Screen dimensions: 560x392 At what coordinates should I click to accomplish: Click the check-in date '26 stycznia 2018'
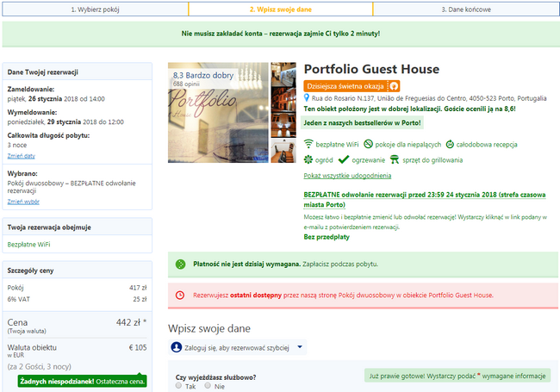click(53, 99)
